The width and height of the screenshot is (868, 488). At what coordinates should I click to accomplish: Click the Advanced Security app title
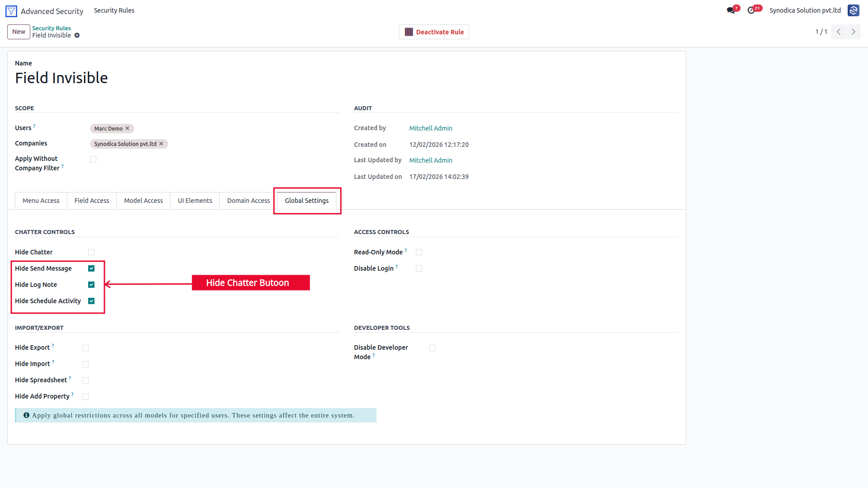(x=52, y=11)
